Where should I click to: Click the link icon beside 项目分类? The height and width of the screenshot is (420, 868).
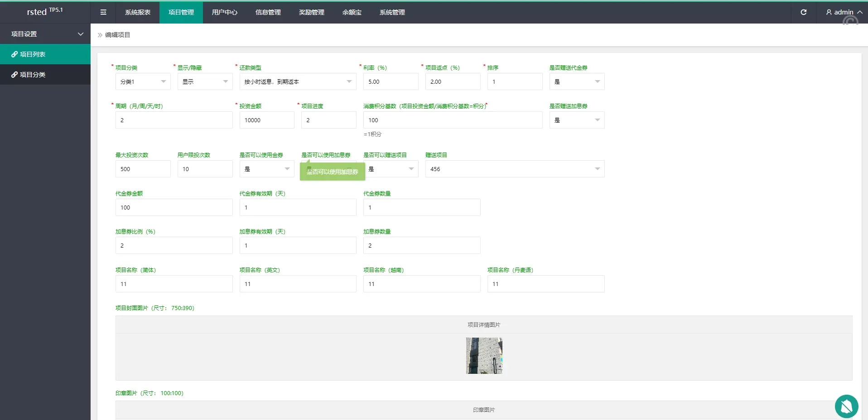(14, 75)
